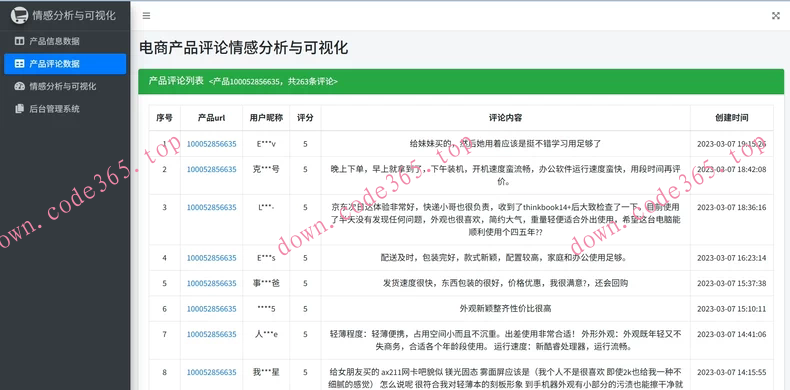Click comment 外观新颖整齐性价比很高

(x=505, y=309)
